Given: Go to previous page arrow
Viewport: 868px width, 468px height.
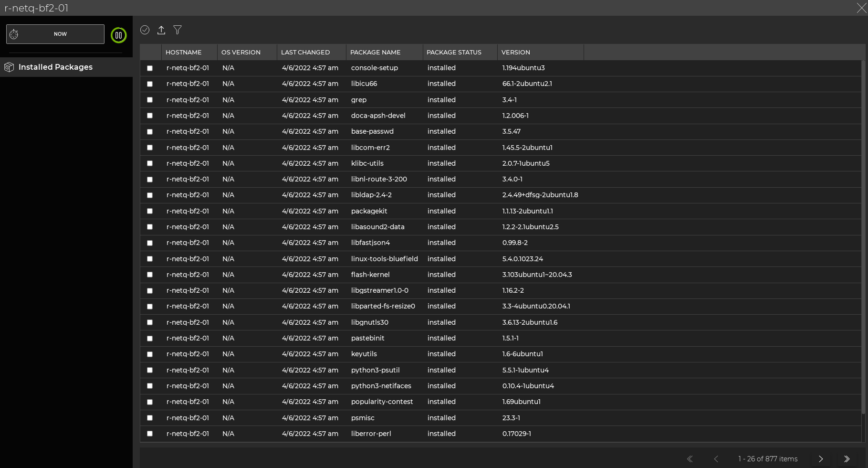Looking at the screenshot, I should coord(716,459).
